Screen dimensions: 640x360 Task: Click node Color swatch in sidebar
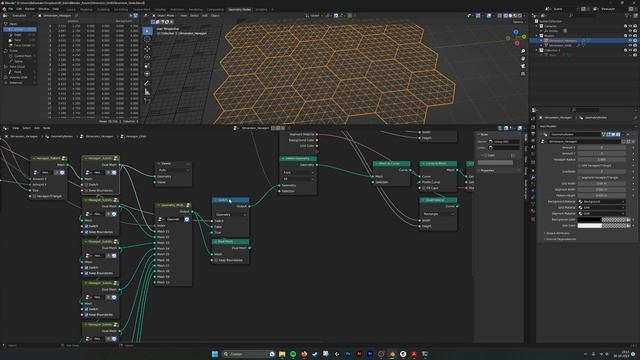click(495, 162)
